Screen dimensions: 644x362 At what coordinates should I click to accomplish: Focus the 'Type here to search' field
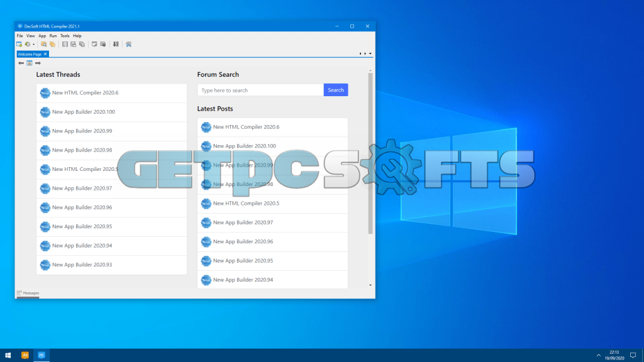(260, 90)
